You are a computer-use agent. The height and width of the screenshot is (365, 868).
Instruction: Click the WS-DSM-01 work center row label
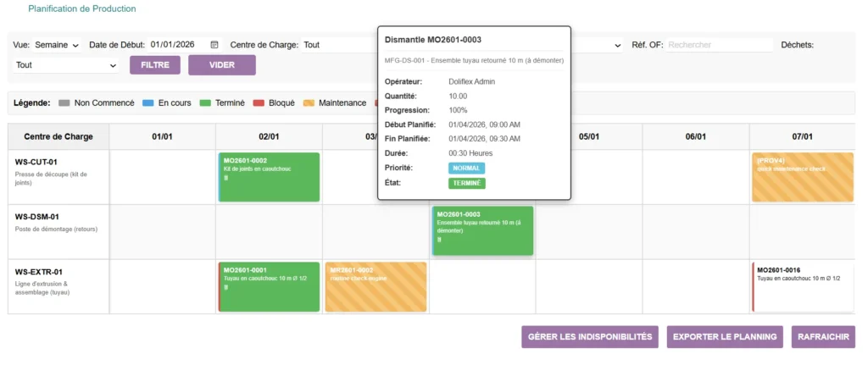(37, 217)
